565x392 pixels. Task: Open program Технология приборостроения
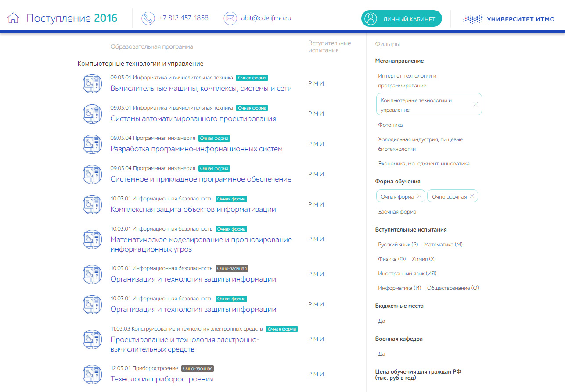tap(162, 379)
